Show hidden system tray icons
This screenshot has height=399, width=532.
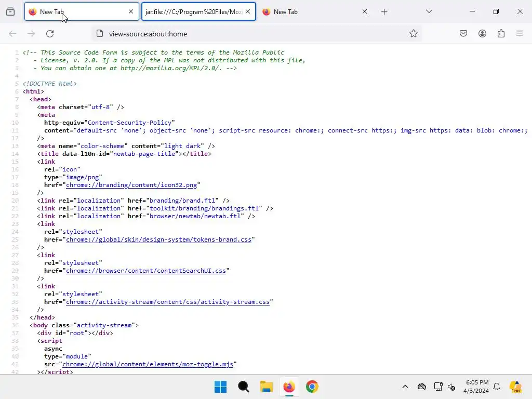point(405,387)
